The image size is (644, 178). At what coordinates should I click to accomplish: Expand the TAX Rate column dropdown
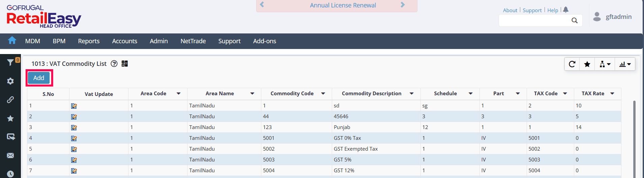[x=612, y=94]
